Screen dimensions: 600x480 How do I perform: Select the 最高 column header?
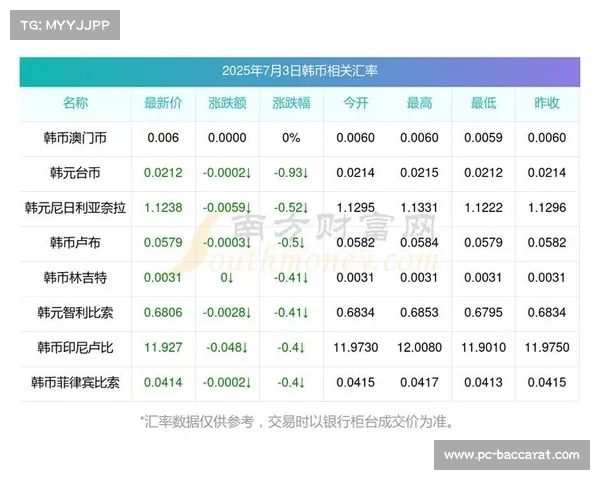click(419, 103)
